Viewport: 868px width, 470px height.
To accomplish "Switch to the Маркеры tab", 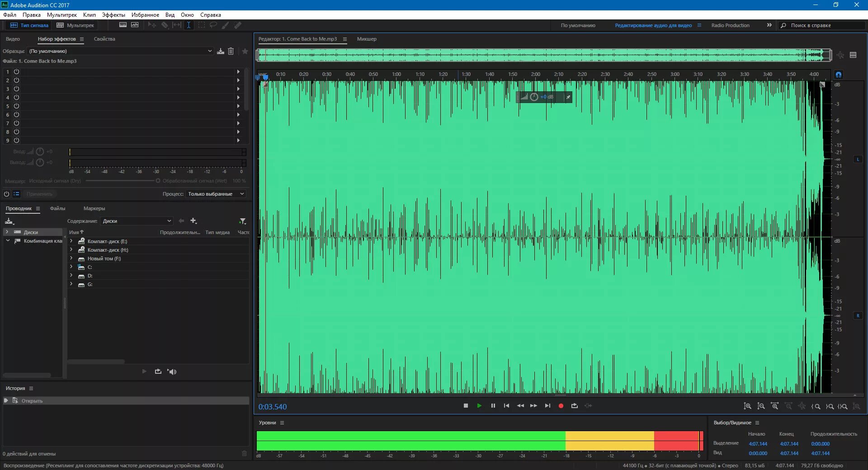I will [x=94, y=208].
